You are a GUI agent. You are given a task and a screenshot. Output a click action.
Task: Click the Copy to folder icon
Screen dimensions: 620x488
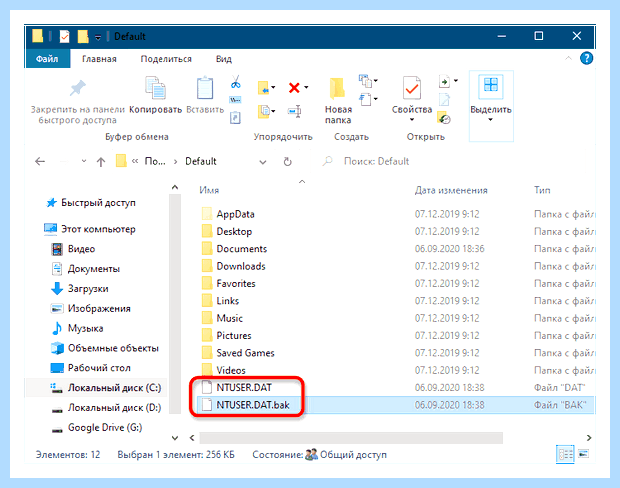[263, 111]
